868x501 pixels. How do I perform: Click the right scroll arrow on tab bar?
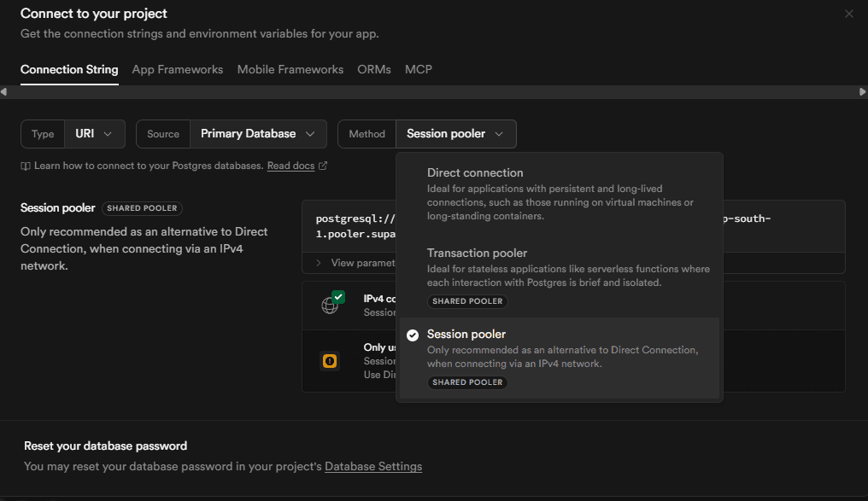[x=863, y=92]
